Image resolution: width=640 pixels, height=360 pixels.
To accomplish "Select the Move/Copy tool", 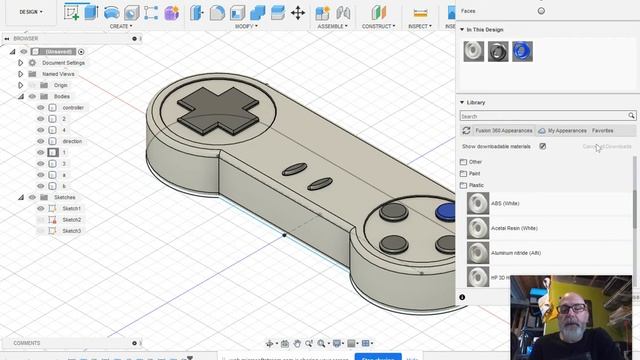I will [x=298, y=13].
